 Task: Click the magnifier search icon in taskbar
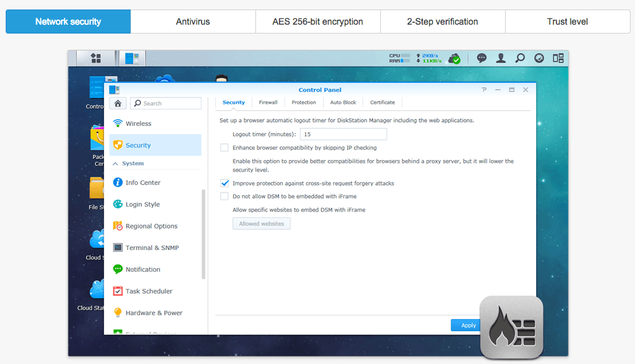(520, 58)
